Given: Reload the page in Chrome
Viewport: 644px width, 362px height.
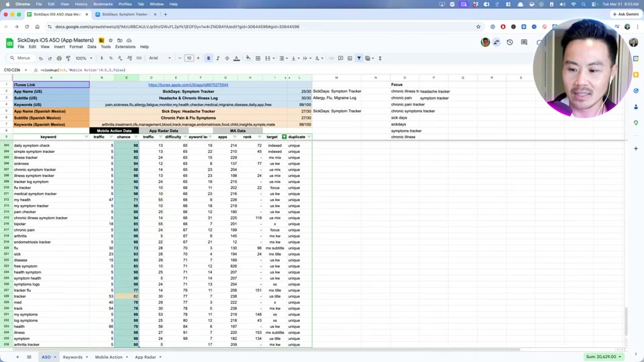Looking at the screenshot, I should point(27,27).
